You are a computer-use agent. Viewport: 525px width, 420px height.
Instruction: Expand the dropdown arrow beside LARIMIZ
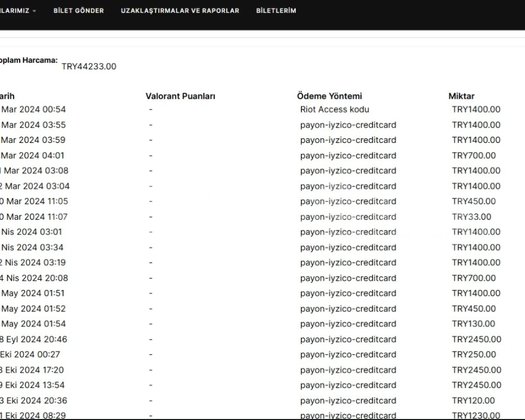pyautogui.click(x=34, y=11)
